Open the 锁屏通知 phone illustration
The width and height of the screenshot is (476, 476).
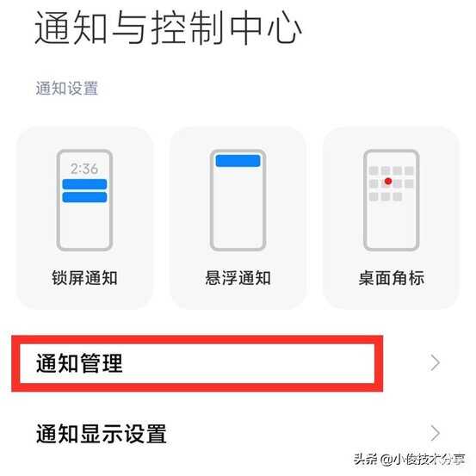pos(84,200)
